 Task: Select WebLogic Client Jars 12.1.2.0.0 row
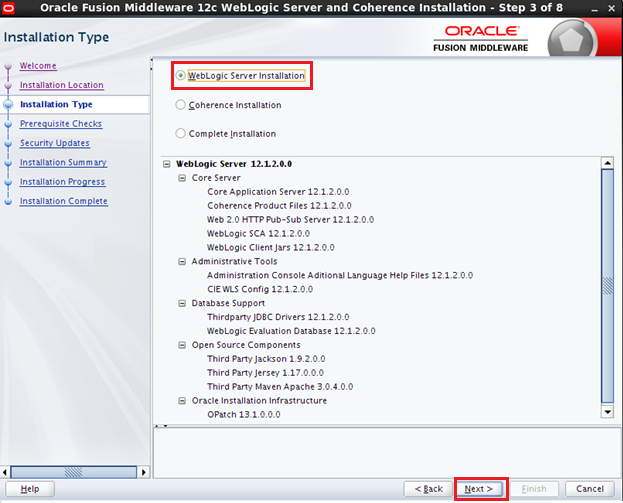pyautogui.click(x=271, y=248)
